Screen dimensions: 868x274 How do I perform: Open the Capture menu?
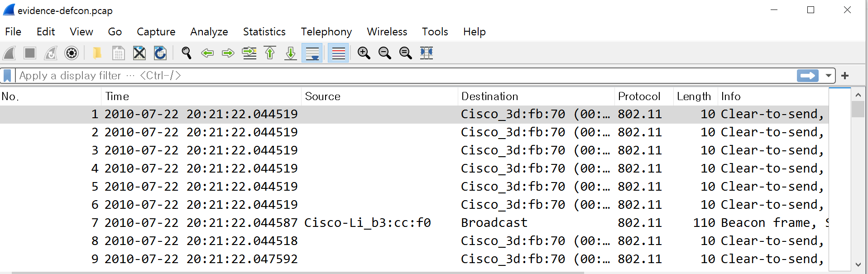tap(156, 32)
